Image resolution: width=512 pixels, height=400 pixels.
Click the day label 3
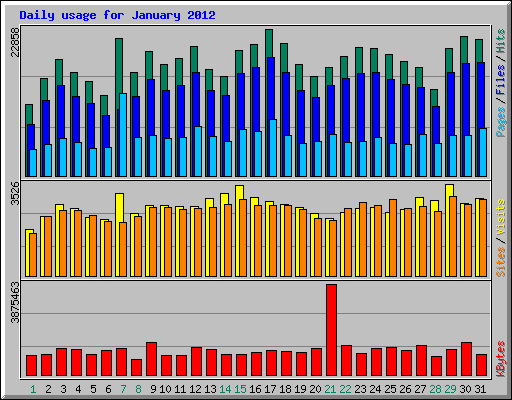pos(63,389)
